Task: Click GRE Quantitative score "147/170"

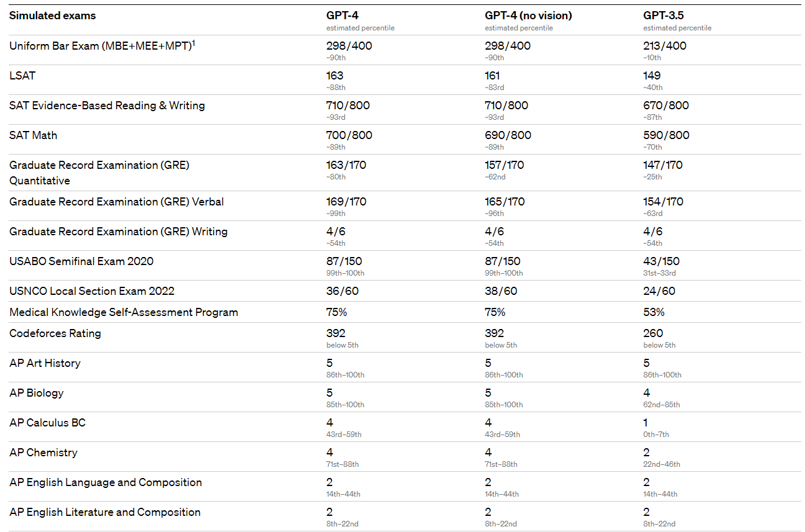Action: (663, 165)
